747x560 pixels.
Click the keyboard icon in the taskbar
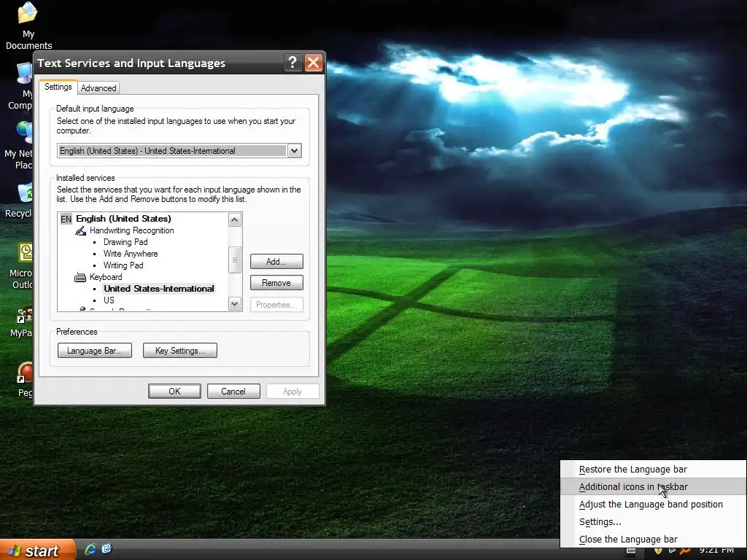click(631, 551)
